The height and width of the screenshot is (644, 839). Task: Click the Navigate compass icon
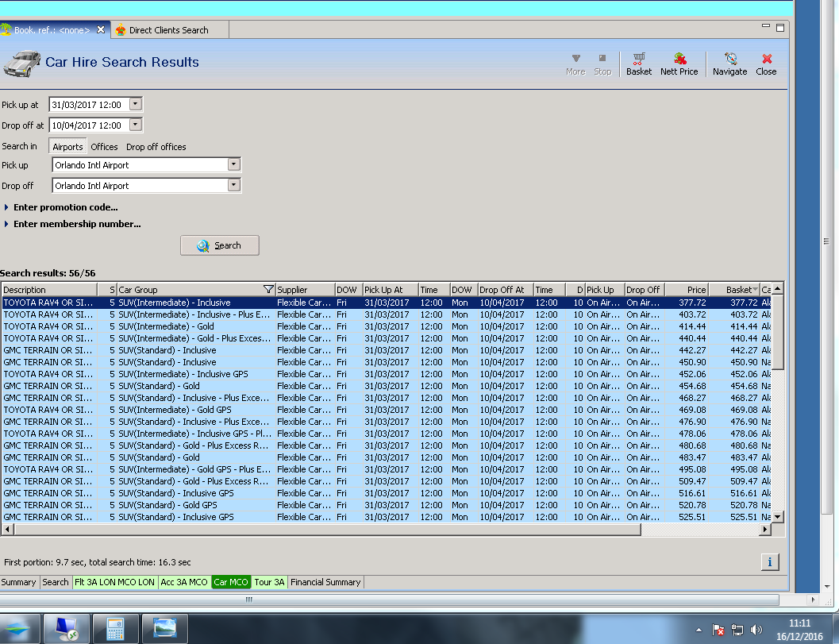(730, 58)
